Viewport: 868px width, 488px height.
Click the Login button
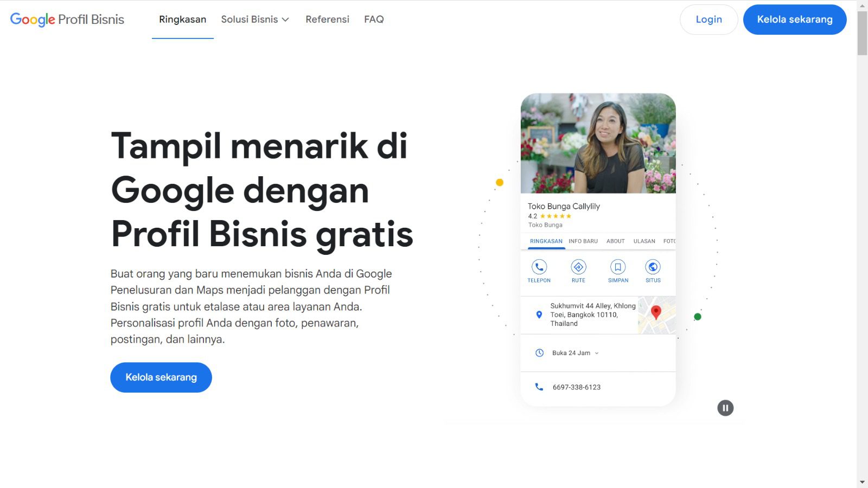click(x=709, y=20)
